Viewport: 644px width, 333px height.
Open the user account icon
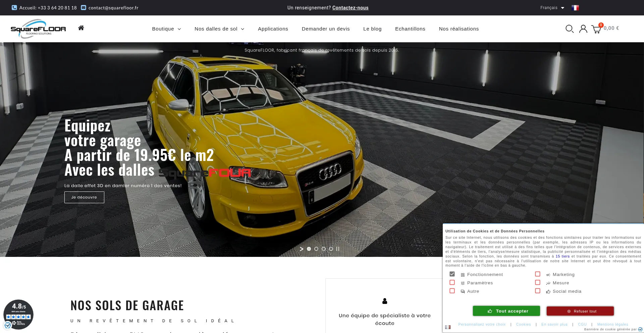583,29
